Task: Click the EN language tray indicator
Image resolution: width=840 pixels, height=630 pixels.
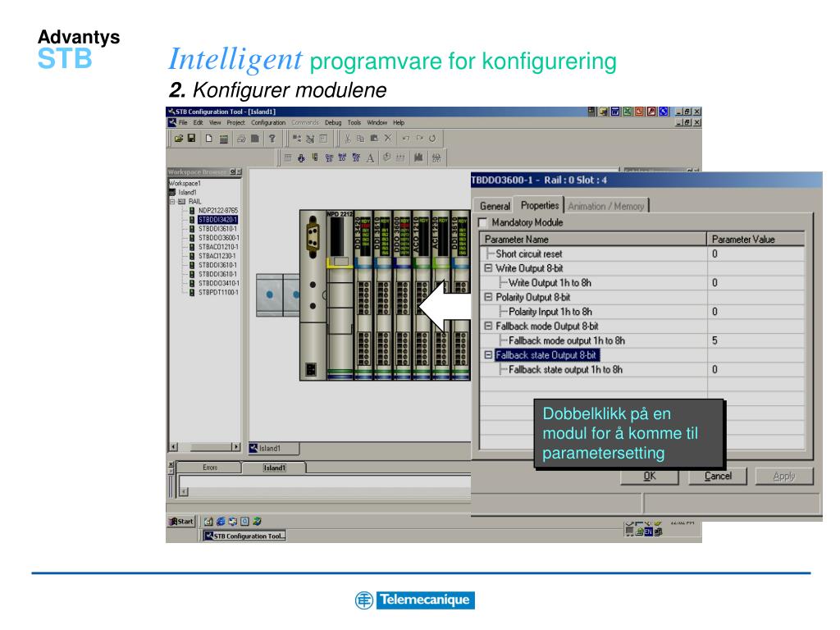Action: click(x=648, y=532)
